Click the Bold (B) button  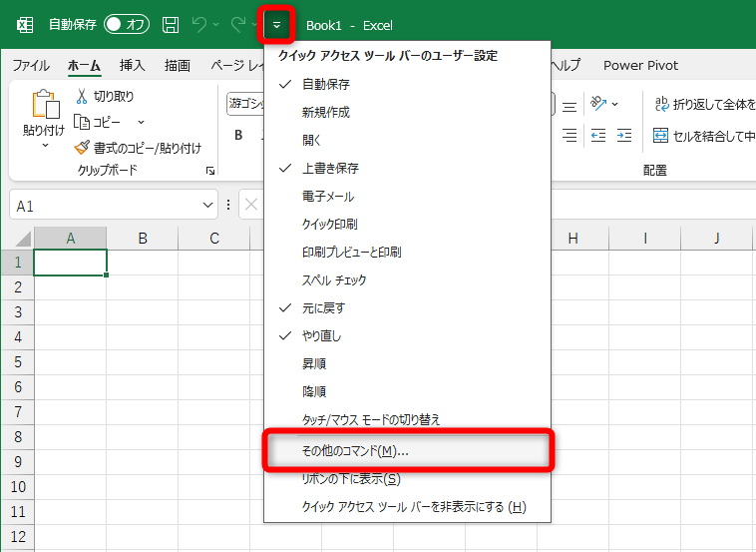click(238, 135)
